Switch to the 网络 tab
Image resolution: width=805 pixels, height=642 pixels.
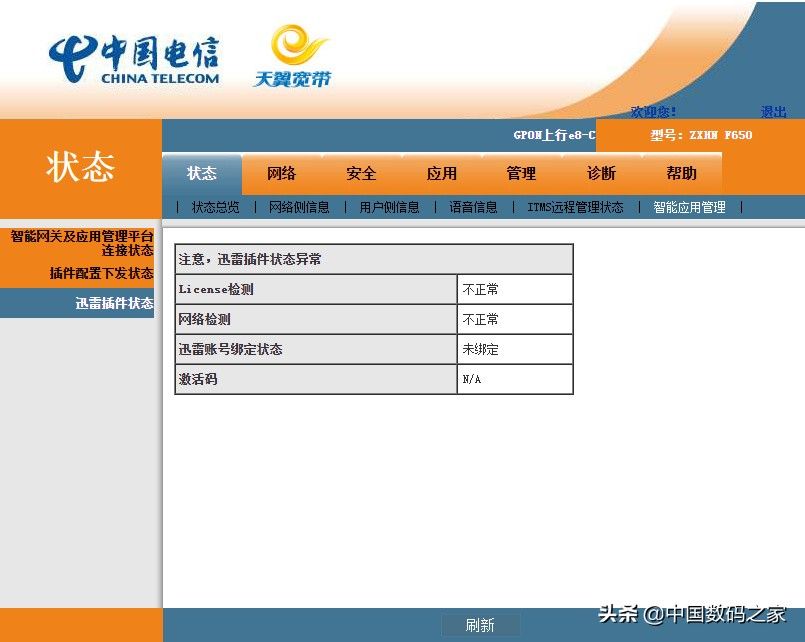pos(282,173)
